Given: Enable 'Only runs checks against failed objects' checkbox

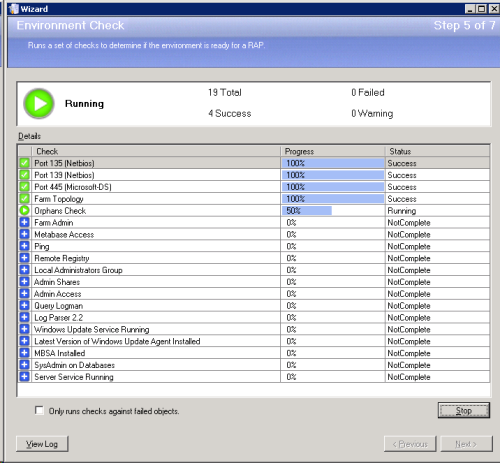Looking at the screenshot, I should [x=39, y=410].
